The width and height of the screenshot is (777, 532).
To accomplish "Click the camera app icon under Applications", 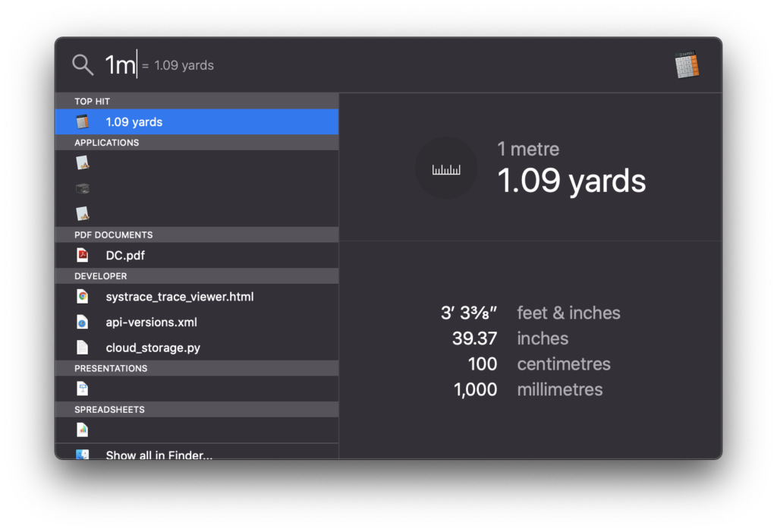I will tap(83, 187).
